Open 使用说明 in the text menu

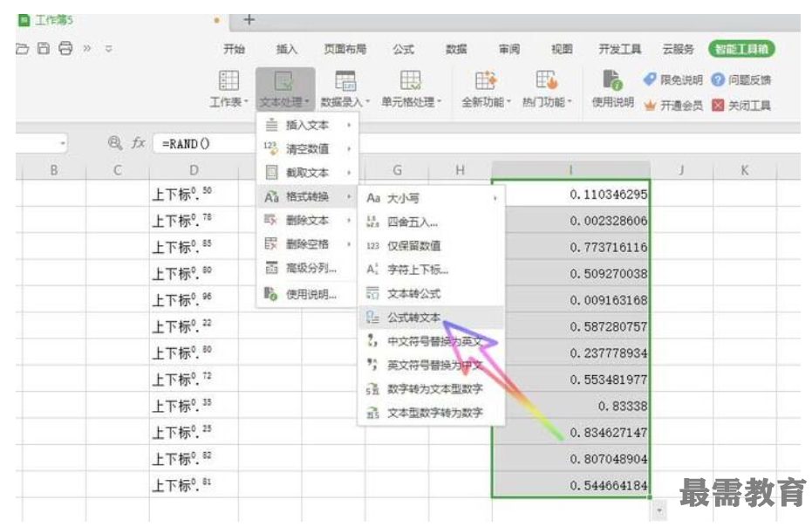[x=308, y=294]
